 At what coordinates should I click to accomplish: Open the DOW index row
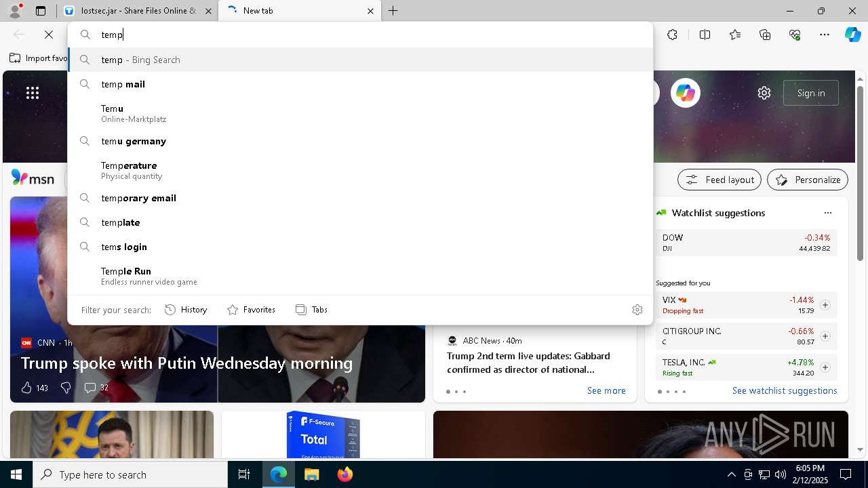(747, 243)
